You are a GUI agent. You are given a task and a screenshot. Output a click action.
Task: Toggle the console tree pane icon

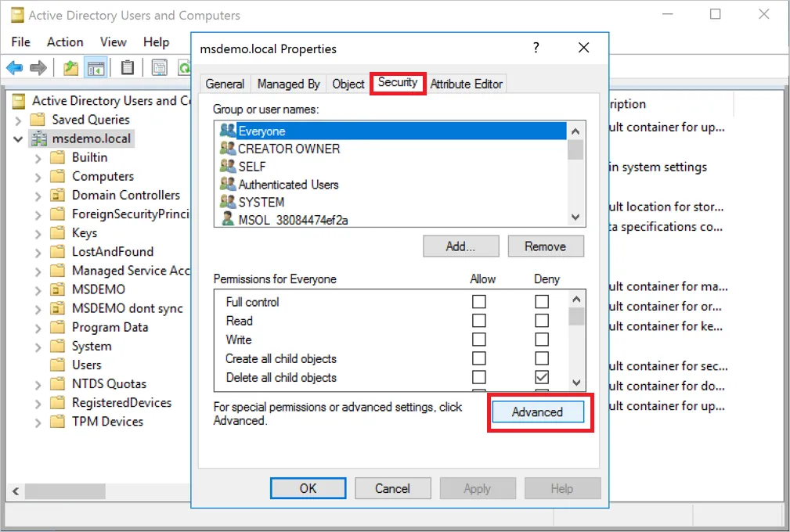(96, 67)
